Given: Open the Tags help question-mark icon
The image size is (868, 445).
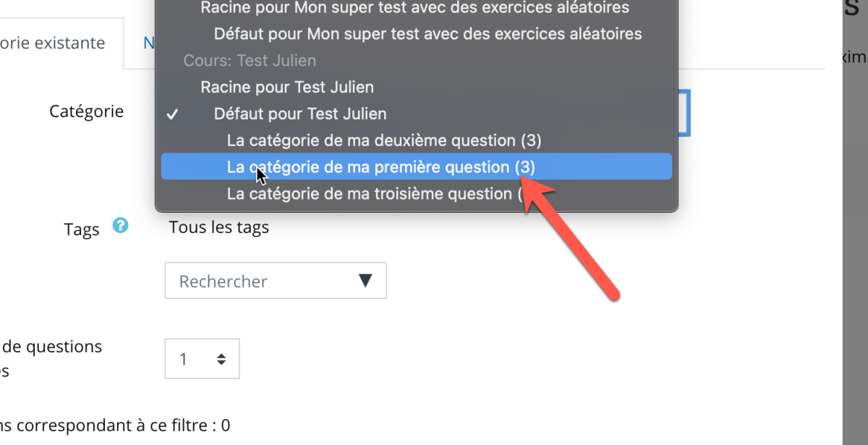Looking at the screenshot, I should click(x=121, y=226).
